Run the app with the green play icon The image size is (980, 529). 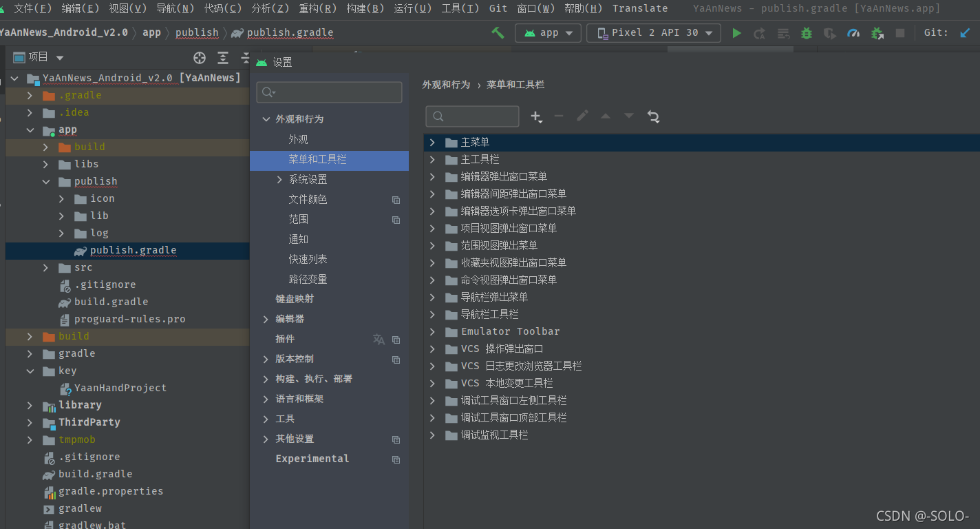pyautogui.click(x=736, y=33)
